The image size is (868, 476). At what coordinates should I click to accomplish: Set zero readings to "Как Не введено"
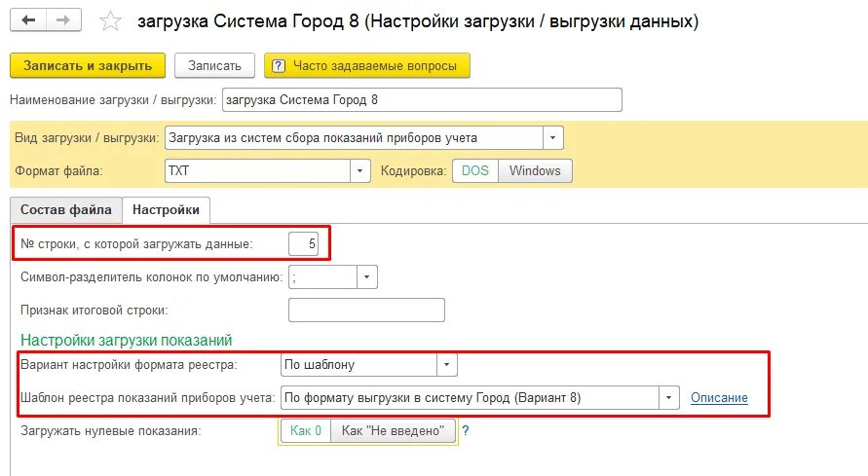coord(394,430)
